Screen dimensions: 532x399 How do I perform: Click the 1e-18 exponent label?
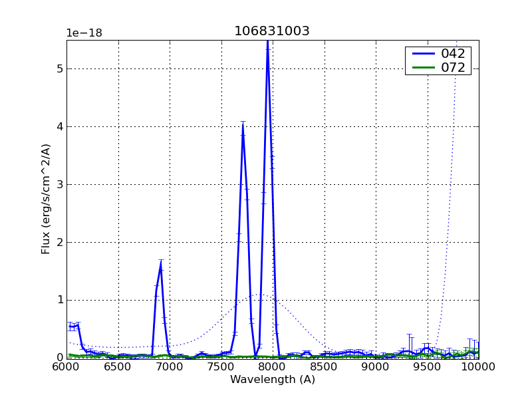[x=84, y=33]
